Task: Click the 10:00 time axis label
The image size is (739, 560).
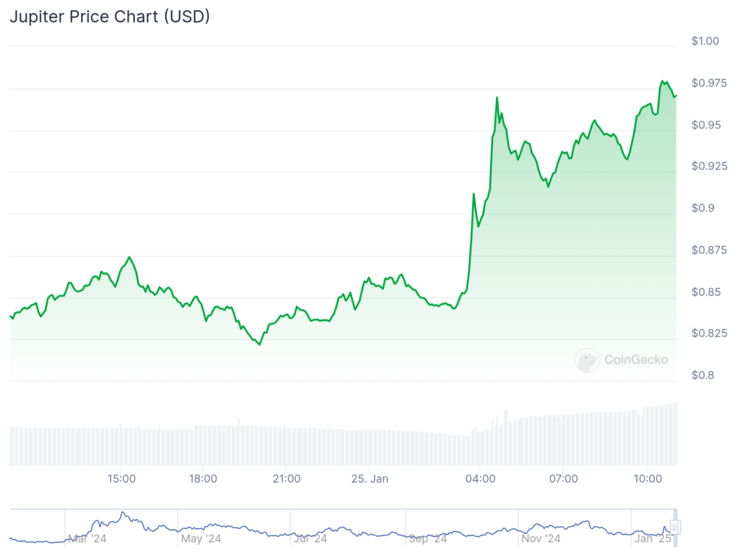Action: click(647, 478)
